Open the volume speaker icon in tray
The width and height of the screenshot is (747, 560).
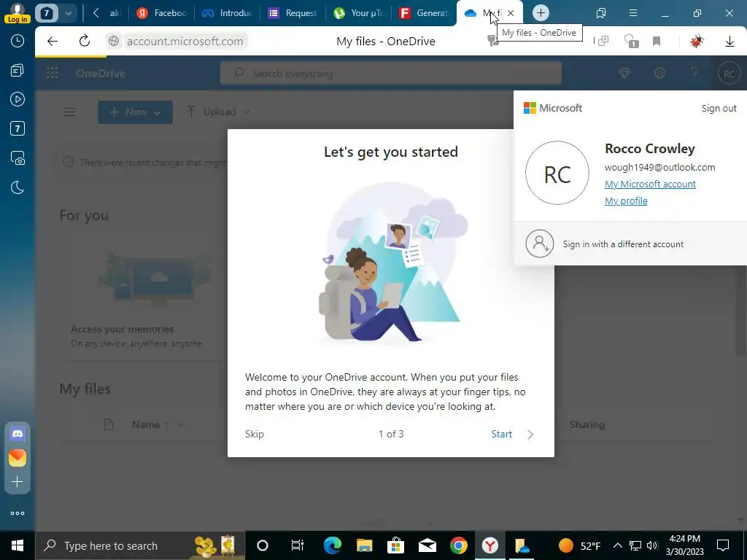[x=652, y=545]
